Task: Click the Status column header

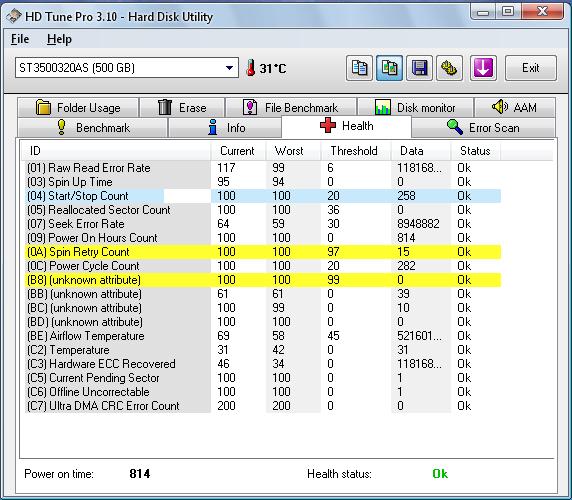Action: click(476, 151)
